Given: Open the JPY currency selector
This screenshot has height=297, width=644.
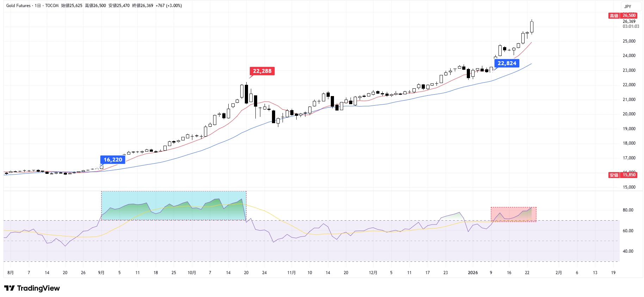Looking at the screenshot, I should 627,6.
